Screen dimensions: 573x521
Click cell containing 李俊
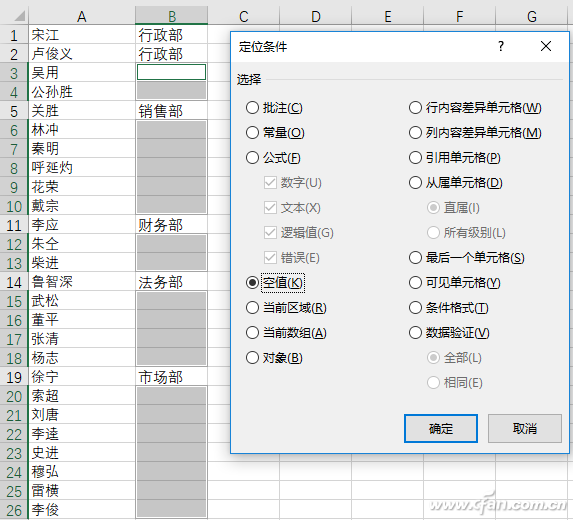[82, 510]
